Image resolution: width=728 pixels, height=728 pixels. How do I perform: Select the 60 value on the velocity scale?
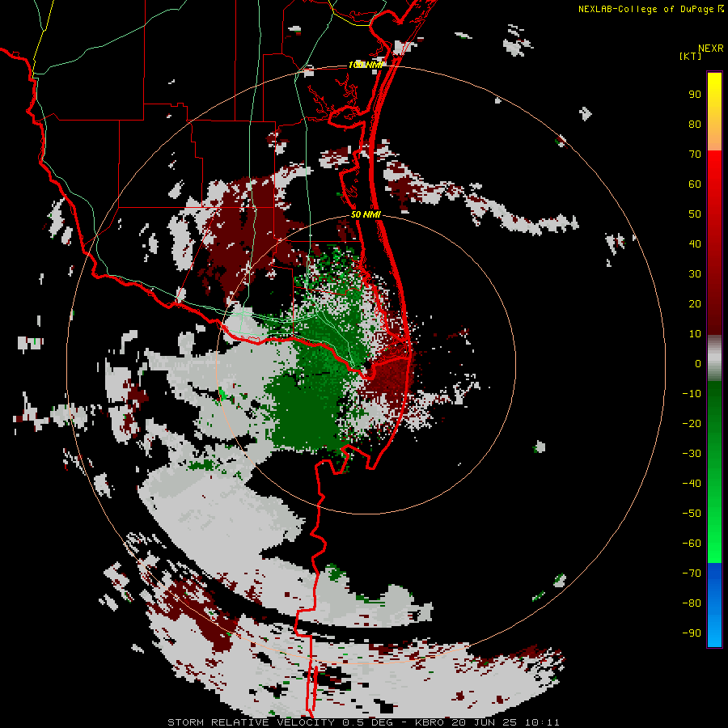(695, 184)
